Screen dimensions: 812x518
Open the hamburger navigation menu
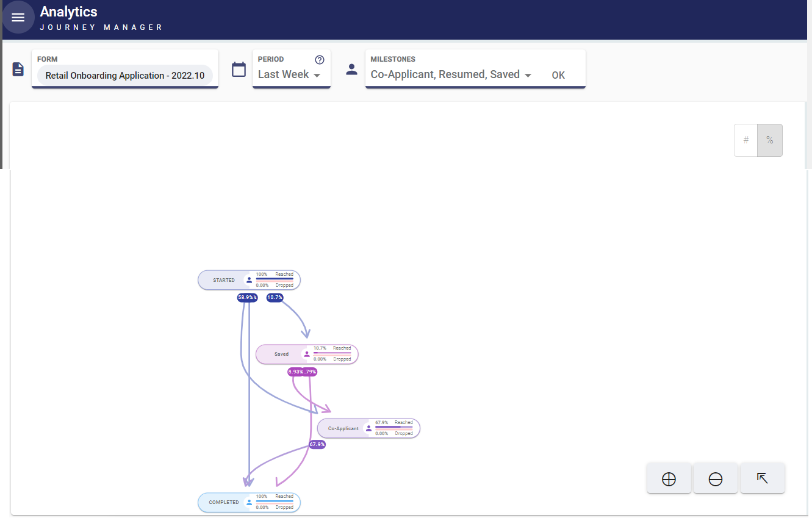pos(18,17)
